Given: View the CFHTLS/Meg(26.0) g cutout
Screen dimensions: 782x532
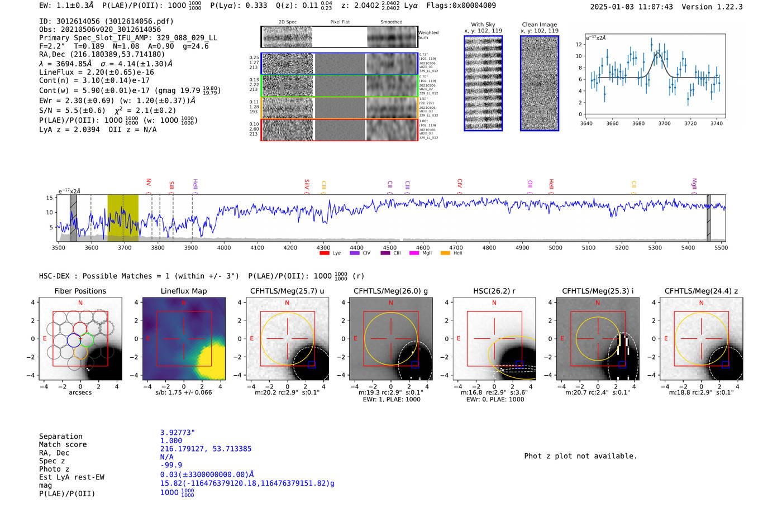Looking at the screenshot, I should pos(390,339).
